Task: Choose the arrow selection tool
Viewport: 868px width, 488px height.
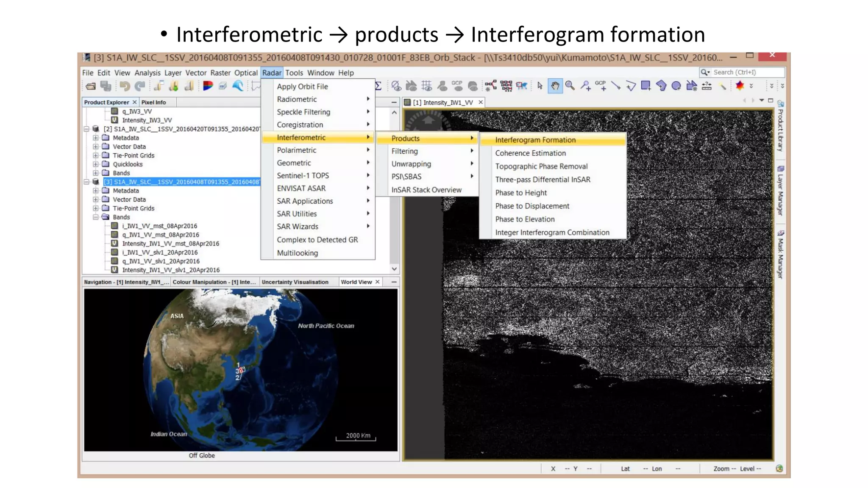Action: coord(540,86)
